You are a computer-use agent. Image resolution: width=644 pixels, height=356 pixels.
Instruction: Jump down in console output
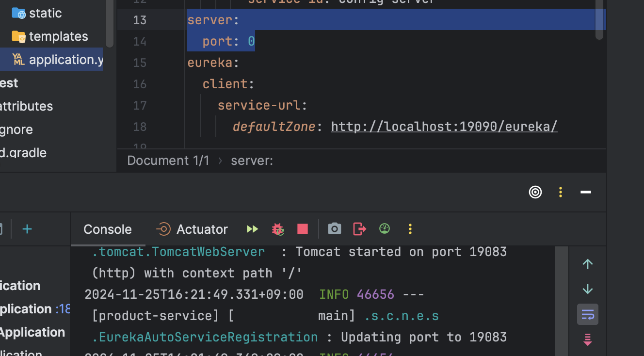tap(588, 289)
